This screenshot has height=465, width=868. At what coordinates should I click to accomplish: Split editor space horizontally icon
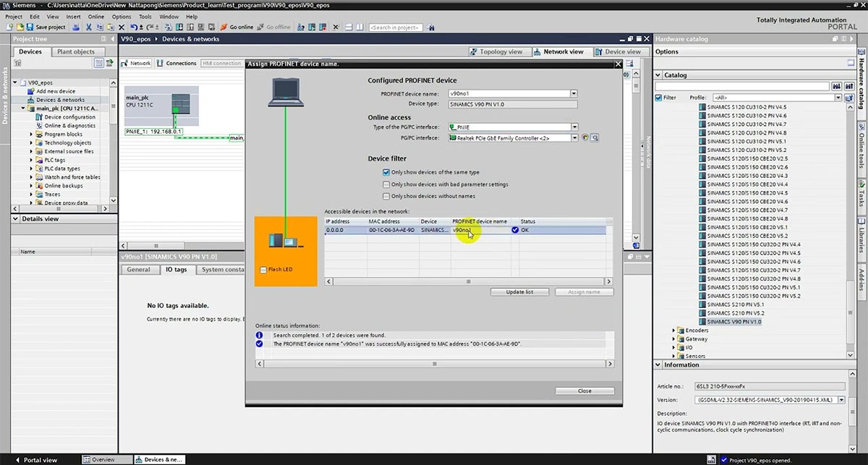pyautogui.click(x=348, y=27)
